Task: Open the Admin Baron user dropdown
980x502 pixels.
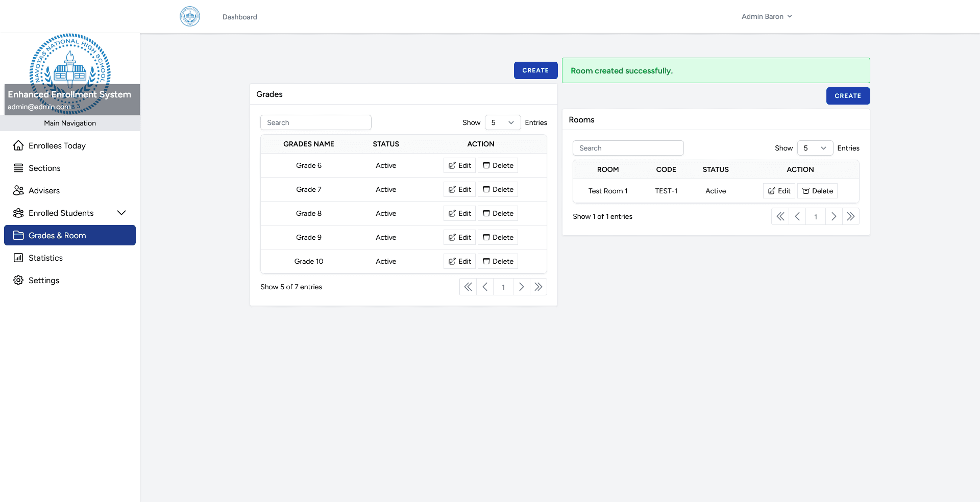Action: click(x=766, y=16)
